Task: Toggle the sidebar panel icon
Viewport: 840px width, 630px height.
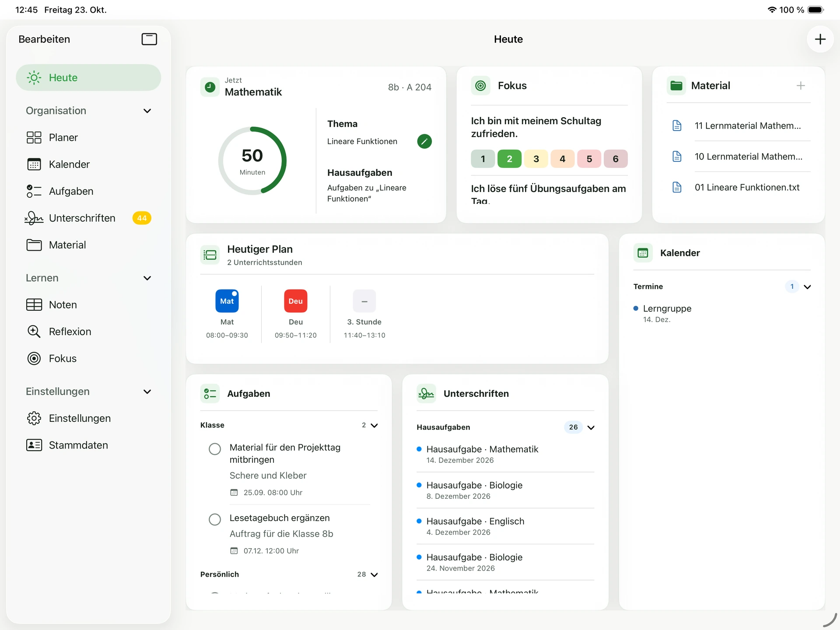Action: click(x=149, y=39)
